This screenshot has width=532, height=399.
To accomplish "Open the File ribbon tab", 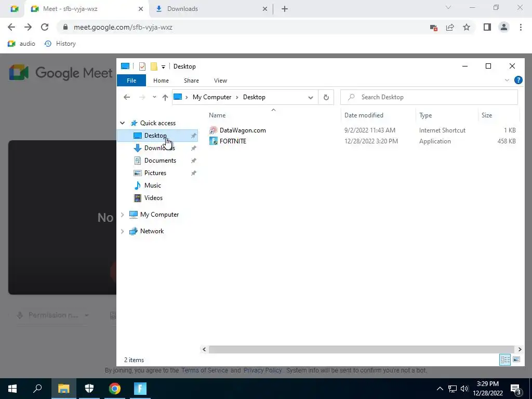I will (131, 81).
